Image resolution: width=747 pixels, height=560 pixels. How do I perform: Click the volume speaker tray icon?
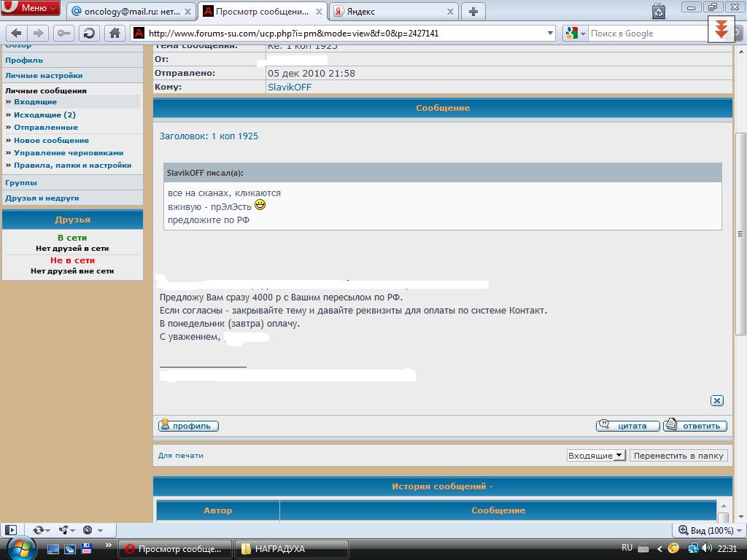tap(706, 548)
